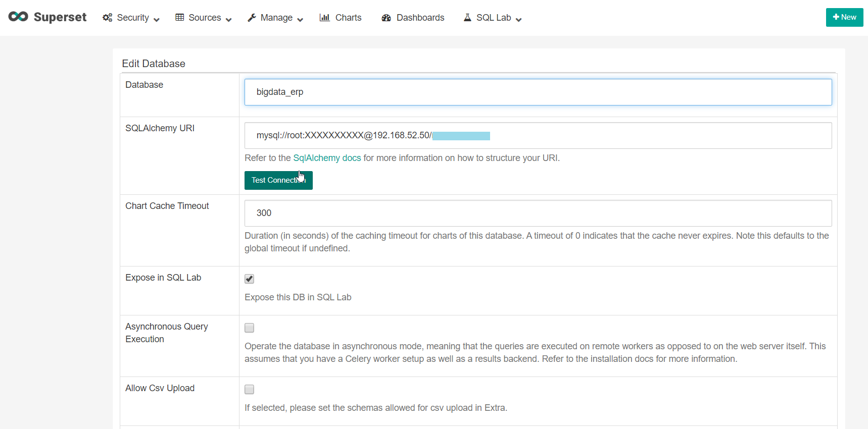Screen dimensions: 868x429
Task: Expand the SQL Lab dropdown arrow
Action: point(518,20)
